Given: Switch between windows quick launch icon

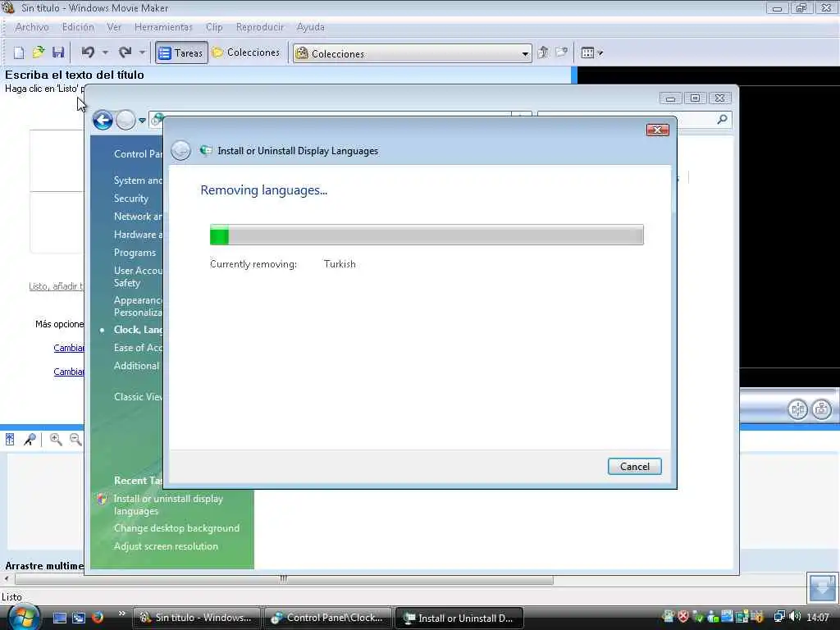Looking at the screenshot, I should point(79,618).
